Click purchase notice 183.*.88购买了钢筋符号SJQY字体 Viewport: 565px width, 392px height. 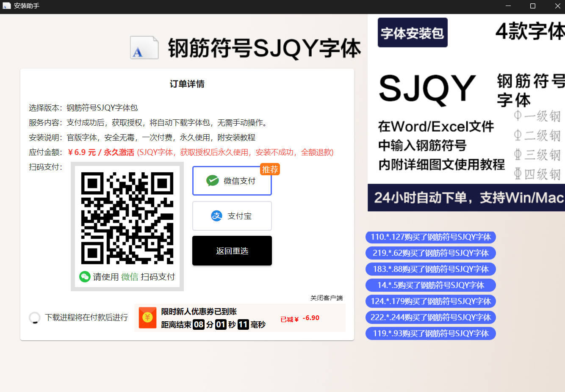431,269
